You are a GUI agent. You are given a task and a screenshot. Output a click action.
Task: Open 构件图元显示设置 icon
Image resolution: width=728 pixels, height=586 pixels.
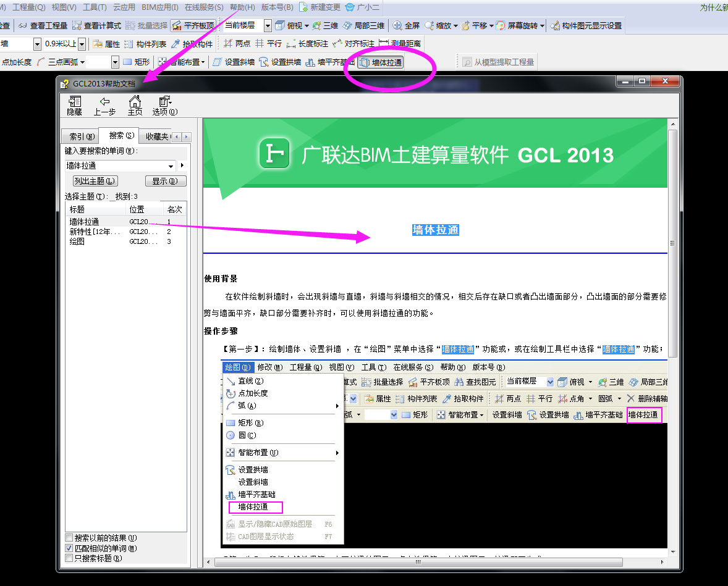(x=586, y=25)
